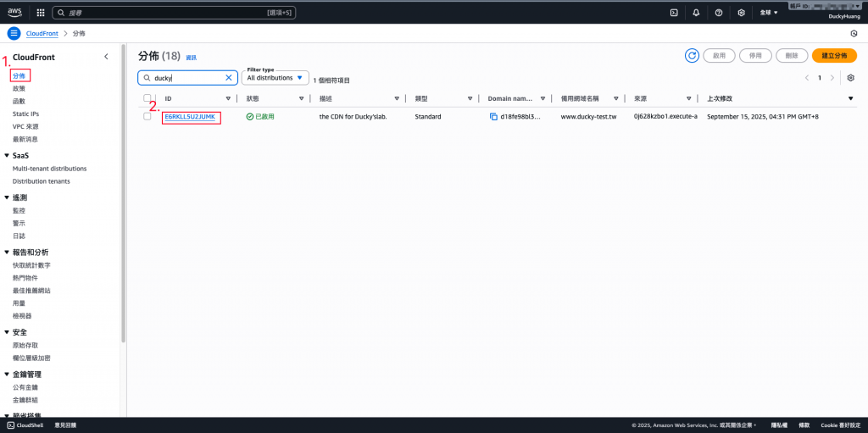
Task: Open info panel icon below user name
Action: pos(854,34)
